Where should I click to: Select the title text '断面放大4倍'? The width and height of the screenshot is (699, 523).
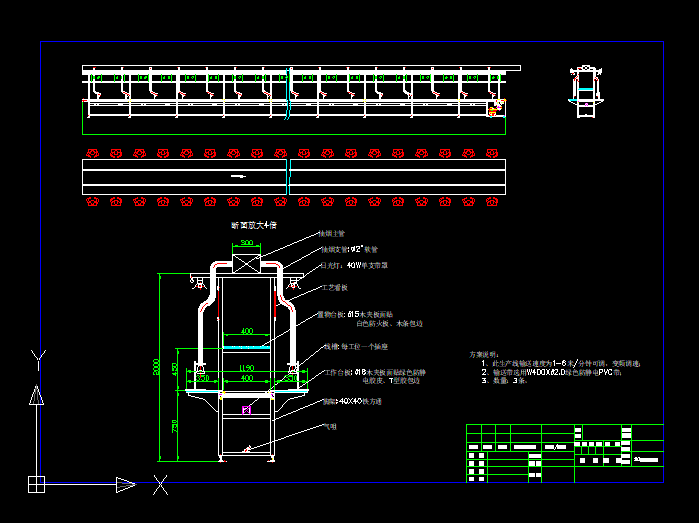(x=254, y=225)
